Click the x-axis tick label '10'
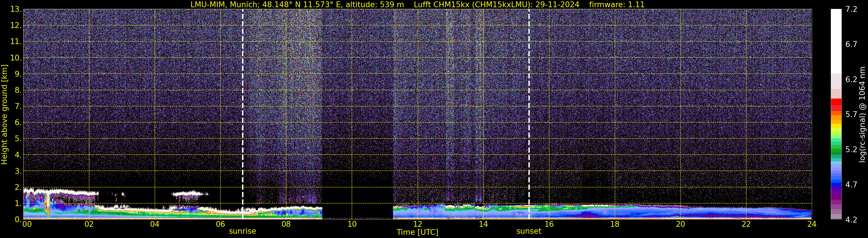868x238 pixels. point(352,224)
